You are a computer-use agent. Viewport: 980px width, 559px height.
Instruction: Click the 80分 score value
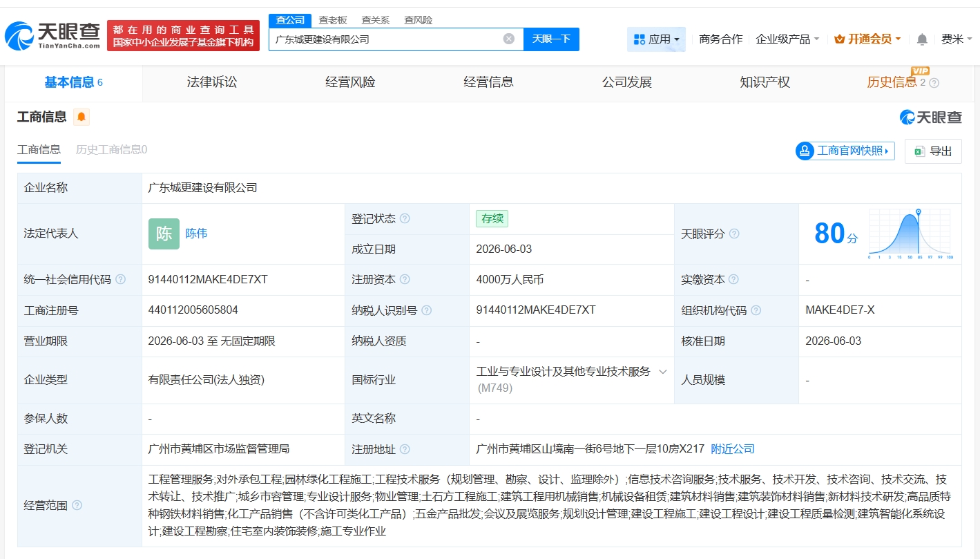click(x=836, y=234)
